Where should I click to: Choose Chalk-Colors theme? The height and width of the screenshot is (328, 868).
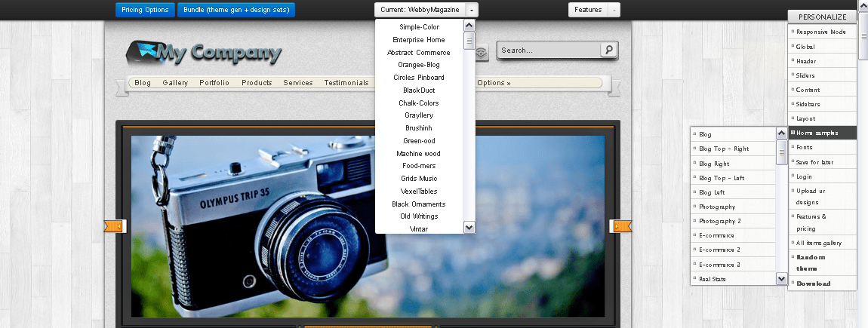(419, 103)
